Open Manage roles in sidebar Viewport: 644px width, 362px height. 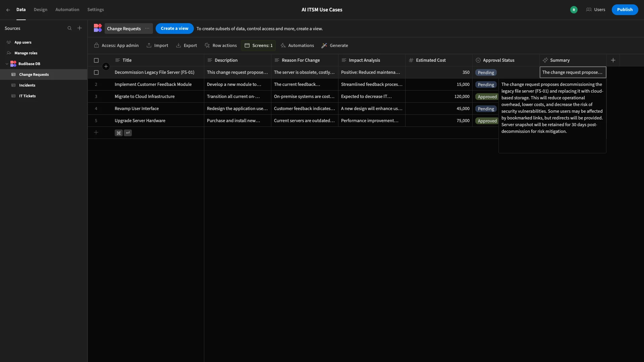point(26,53)
